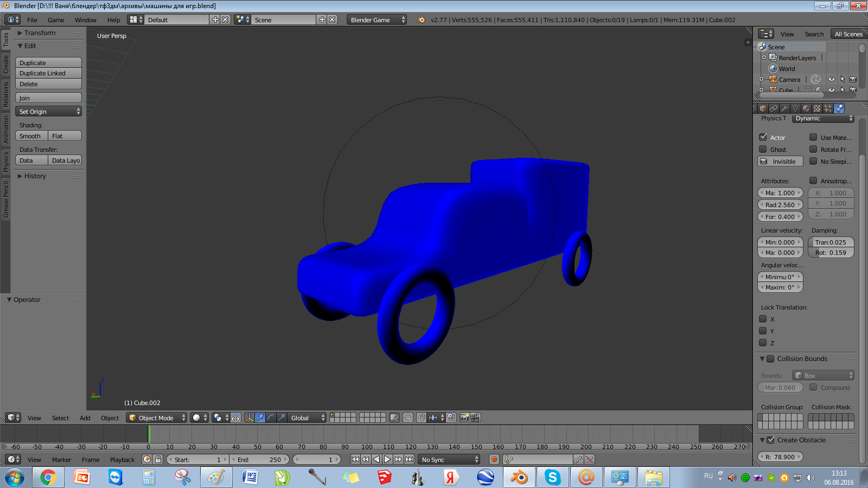Viewport: 868px width, 488px height.
Task: Open the Modifiers tab with the wrench icon
Action: [785, 108]
